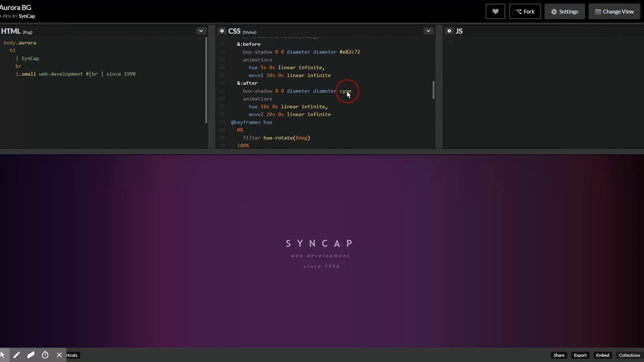Click the '| SynCap' line in HTML code

[27, 58]
